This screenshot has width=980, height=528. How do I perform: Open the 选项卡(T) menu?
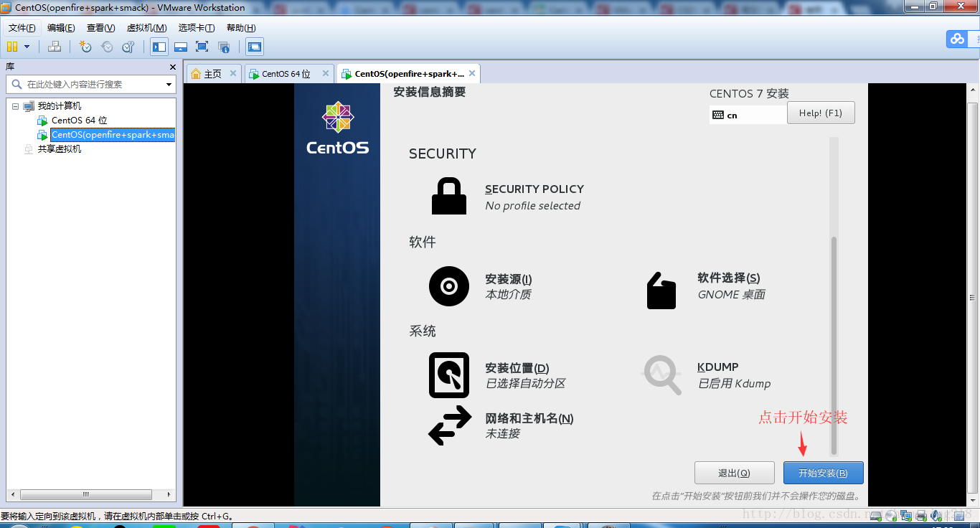click(197, 28)
